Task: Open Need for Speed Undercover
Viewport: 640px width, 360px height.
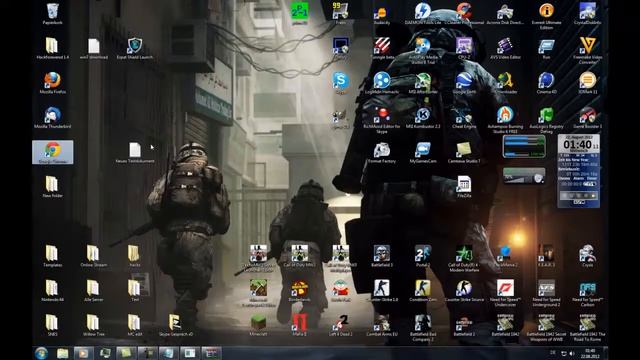Action: point(505,293)
